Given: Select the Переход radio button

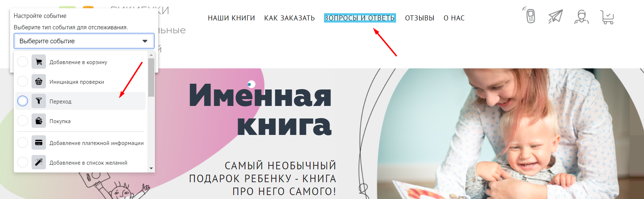Looking at the screenshot, I should coord(23,101).
